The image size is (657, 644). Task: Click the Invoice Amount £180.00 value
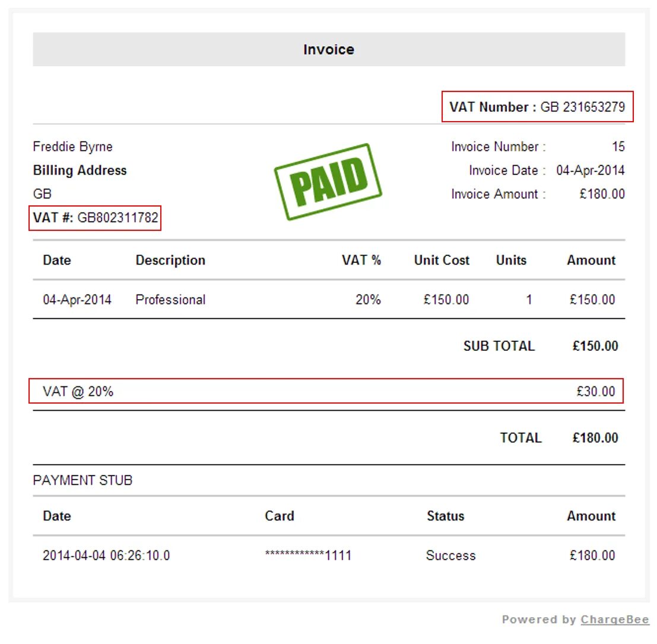pyautogui.click(x=602, y=193)
